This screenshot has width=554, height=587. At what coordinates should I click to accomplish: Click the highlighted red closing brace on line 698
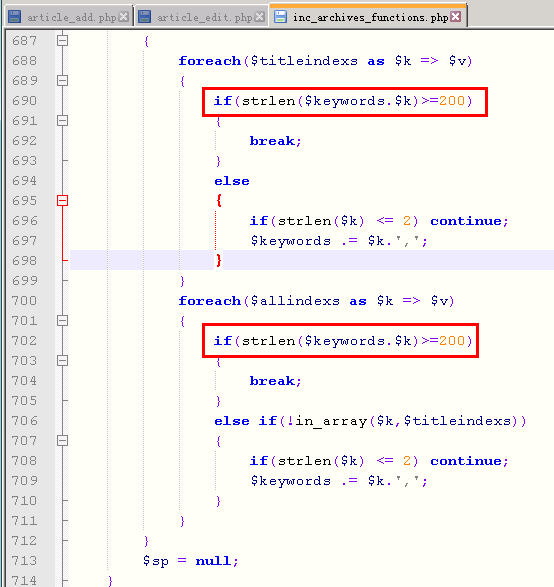tap(219, 260)
